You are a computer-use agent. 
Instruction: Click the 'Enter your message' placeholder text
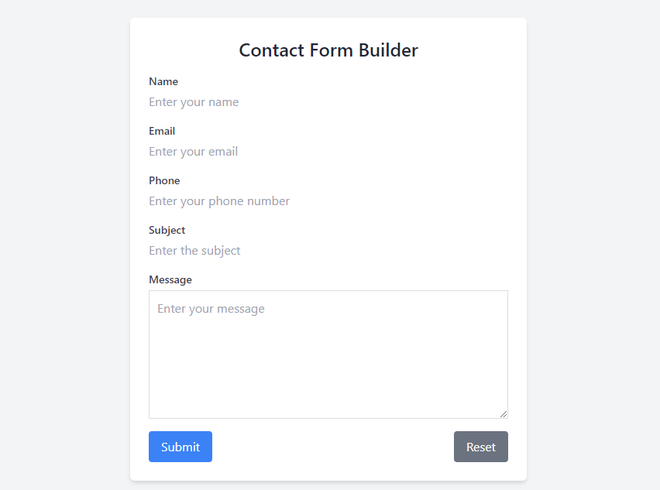coord(211,309)
